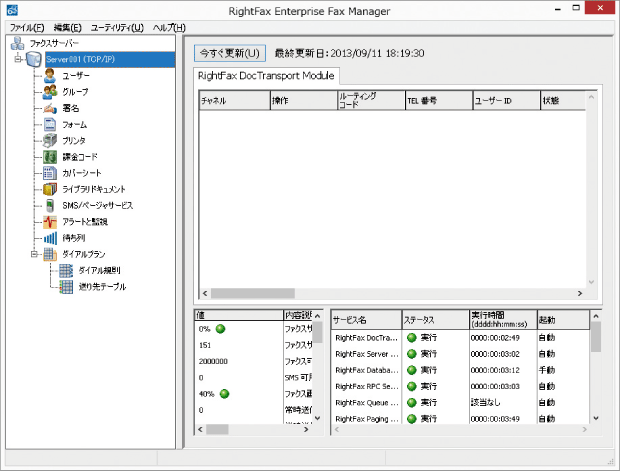The image size is (620, 471).
Task: Open the グループ group icon
Action: pyautogui.click(x=50, y=92)
